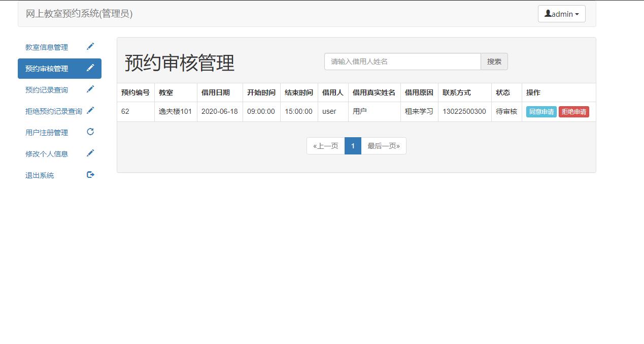This screenshot has height=344, width=644.
Task: Click the user icon next to admin
Action: click(548, 14)
